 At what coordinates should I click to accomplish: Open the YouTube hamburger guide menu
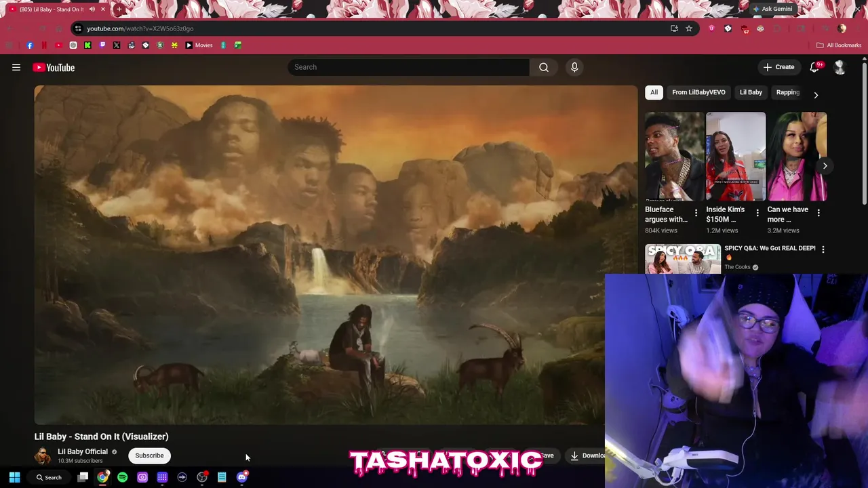16,67
